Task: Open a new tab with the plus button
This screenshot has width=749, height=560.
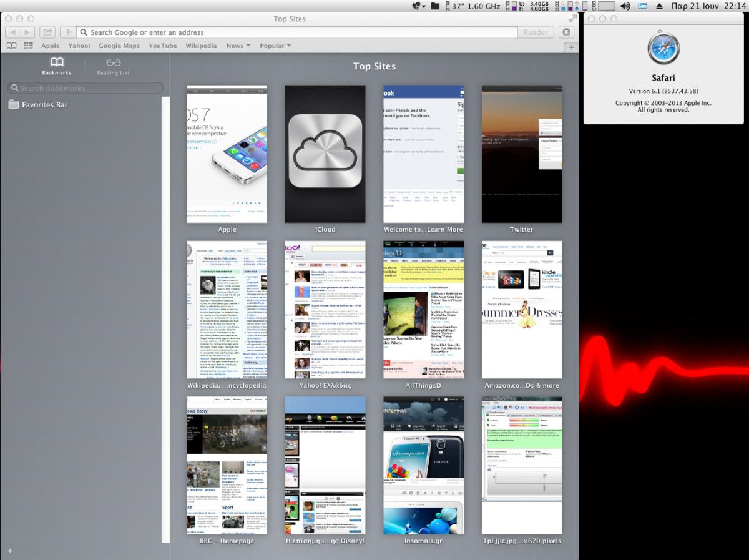Action: [571, 47]
